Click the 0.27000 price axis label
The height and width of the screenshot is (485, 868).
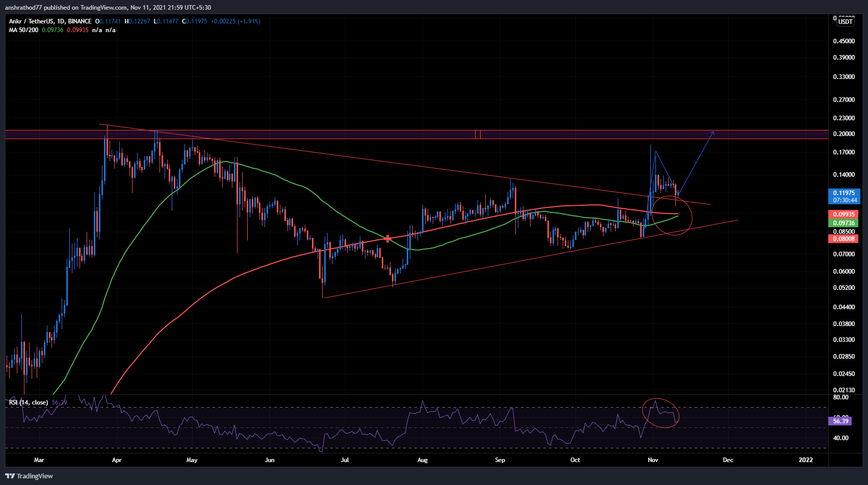pyautogui.click(x=844, y=100)
